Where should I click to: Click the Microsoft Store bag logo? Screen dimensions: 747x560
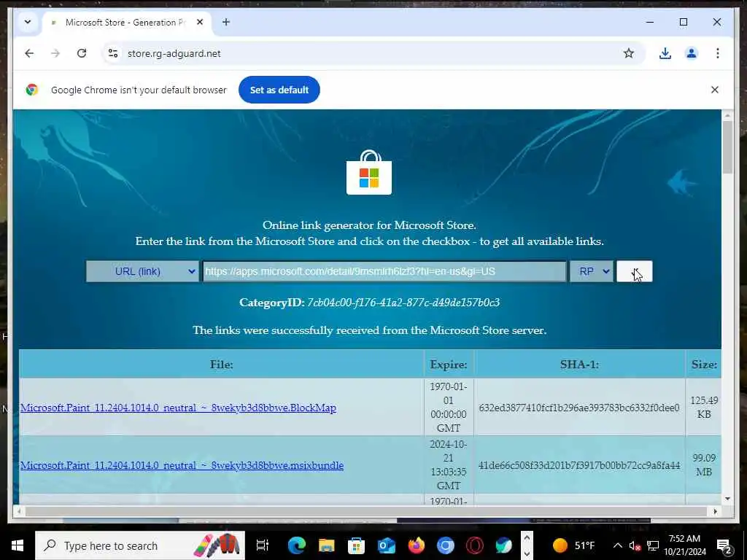(x=369, y=172)
